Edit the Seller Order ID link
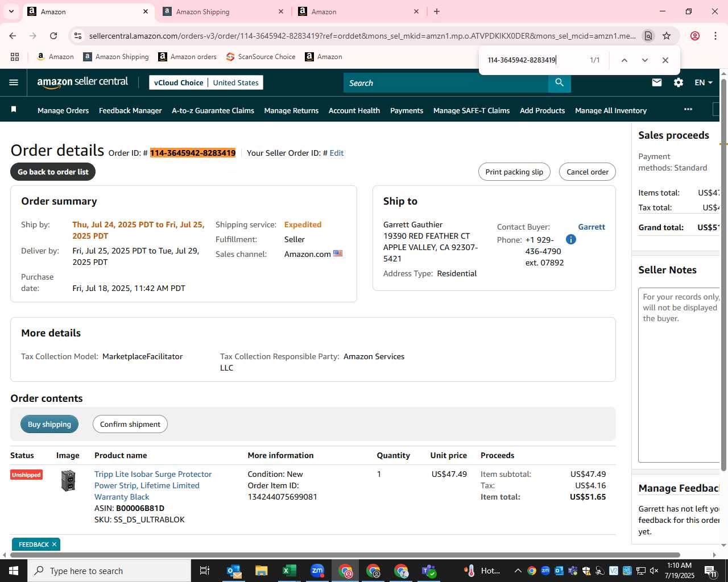 tap(337, 153)
